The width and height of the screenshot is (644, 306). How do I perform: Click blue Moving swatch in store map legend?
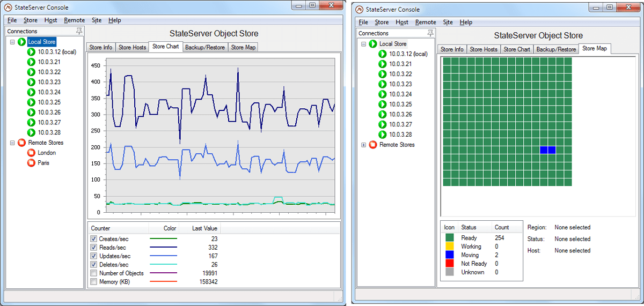pyautogui.click(x=450, y=255)
